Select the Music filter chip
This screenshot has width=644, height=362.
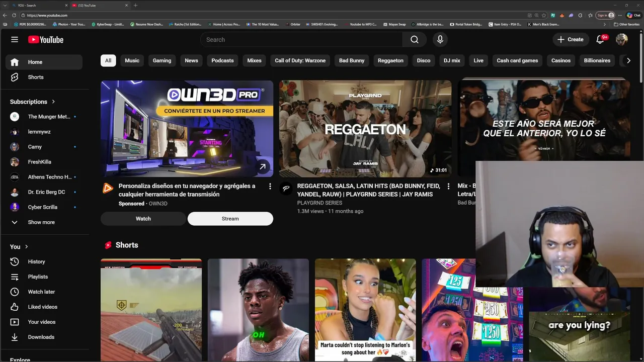132,60
